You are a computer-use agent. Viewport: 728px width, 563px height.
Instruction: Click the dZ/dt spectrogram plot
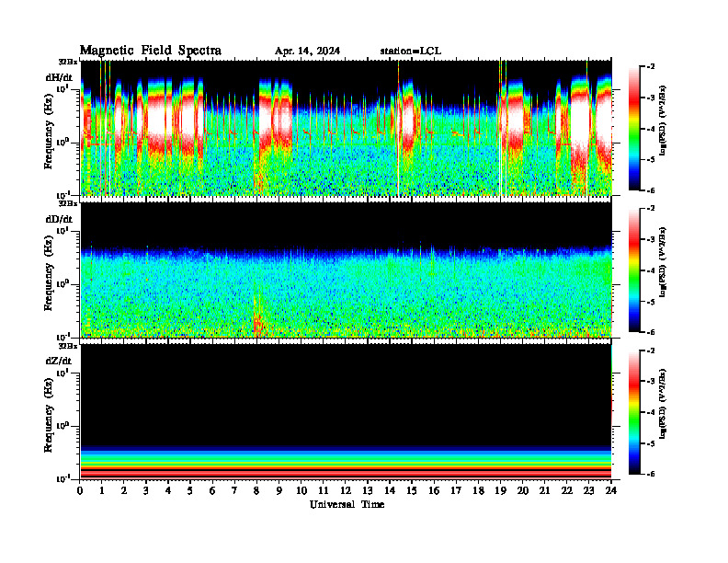pyautogui.click(x=347, y=411)
